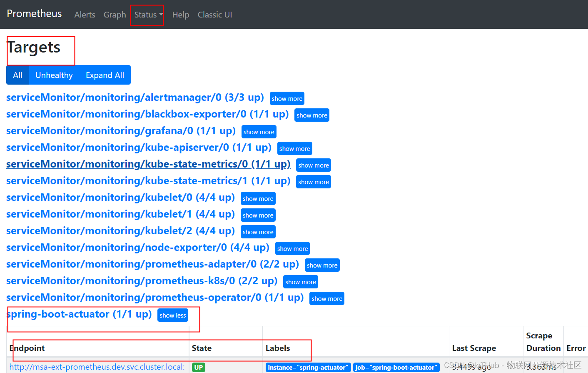Open kube-state-metrics/1 (1/1 up) heading link
The height and width of the screenshot is (373, 588).
pos(148,181)
